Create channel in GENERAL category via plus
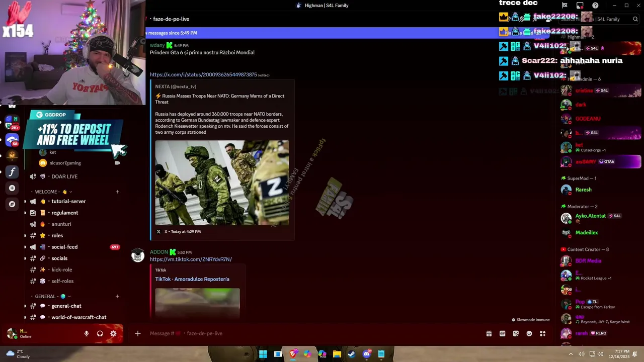Screen dimensions: 644x362 [x=117, y=296]
